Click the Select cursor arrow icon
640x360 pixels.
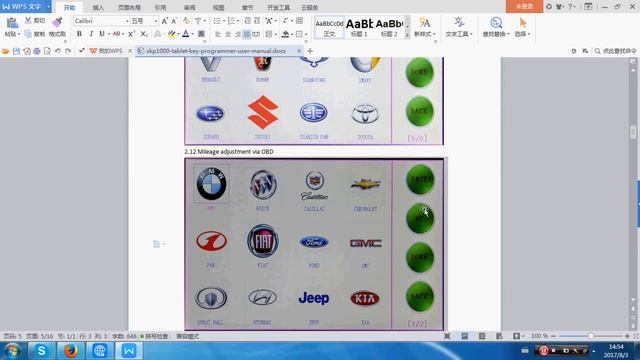pos(523,22)
